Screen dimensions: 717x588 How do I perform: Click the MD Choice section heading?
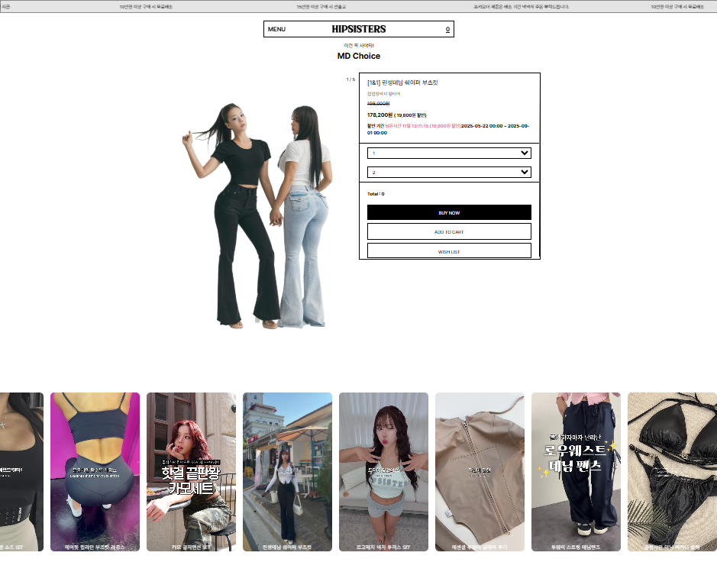click(x=358, y=56)
